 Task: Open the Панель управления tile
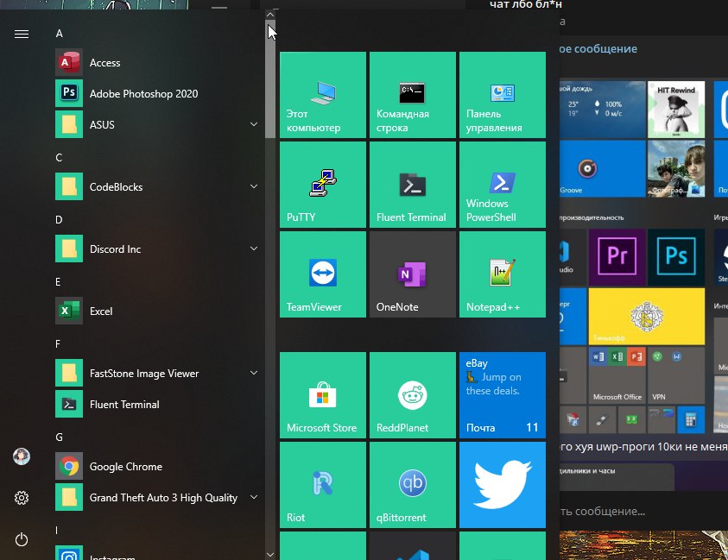[503, 95]
